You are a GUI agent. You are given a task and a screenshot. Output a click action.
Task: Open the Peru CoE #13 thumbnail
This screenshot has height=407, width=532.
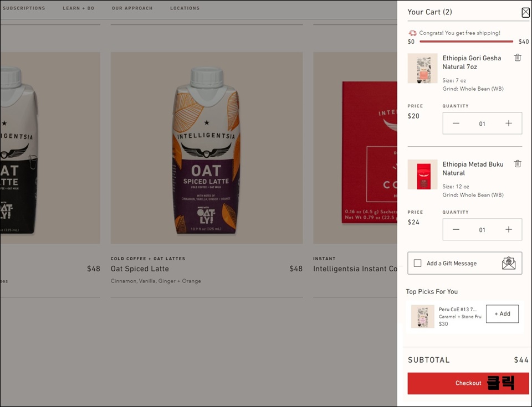422,316
